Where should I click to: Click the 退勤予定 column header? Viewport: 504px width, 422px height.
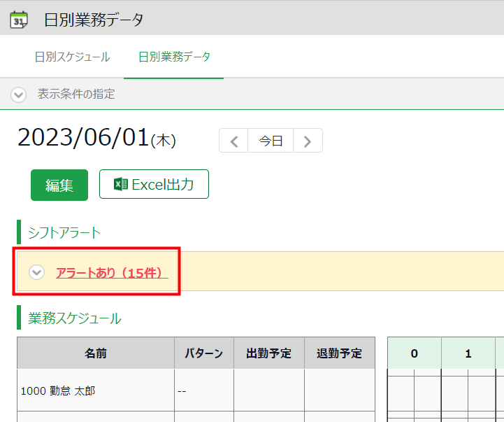point(340,353)
